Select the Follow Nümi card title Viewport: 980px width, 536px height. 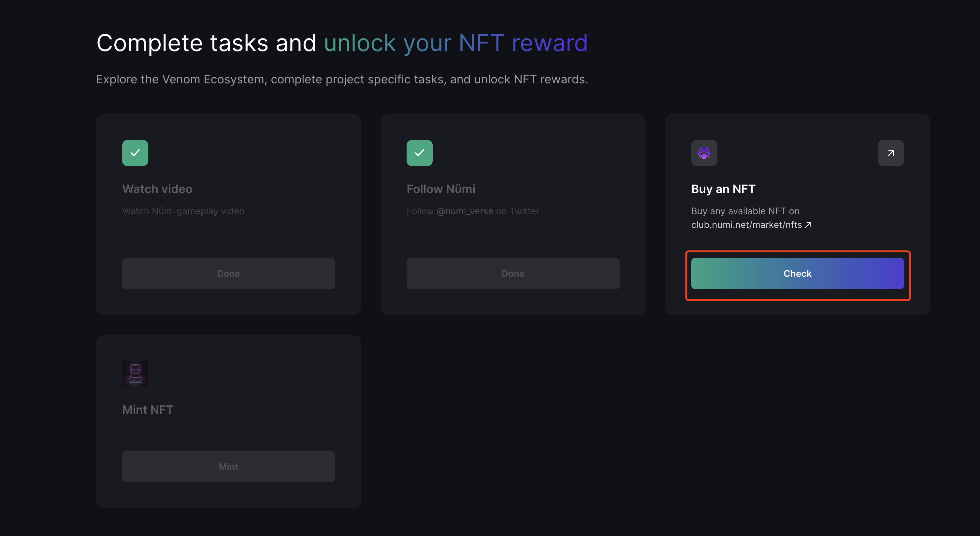[x=440, y=189]
